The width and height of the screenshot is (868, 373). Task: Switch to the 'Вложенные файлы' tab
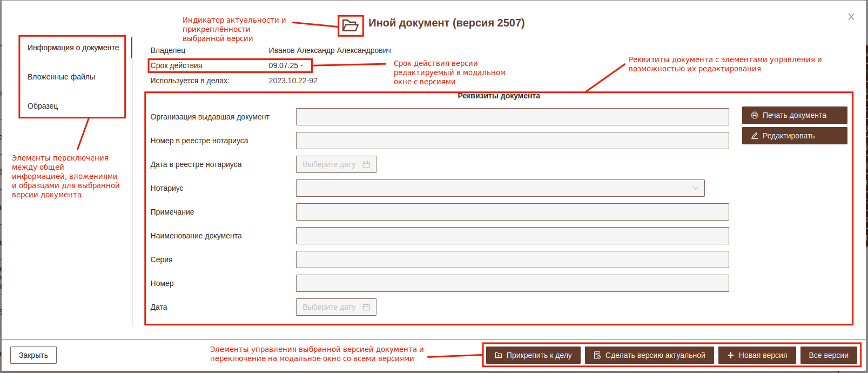(x=62, y=77)
